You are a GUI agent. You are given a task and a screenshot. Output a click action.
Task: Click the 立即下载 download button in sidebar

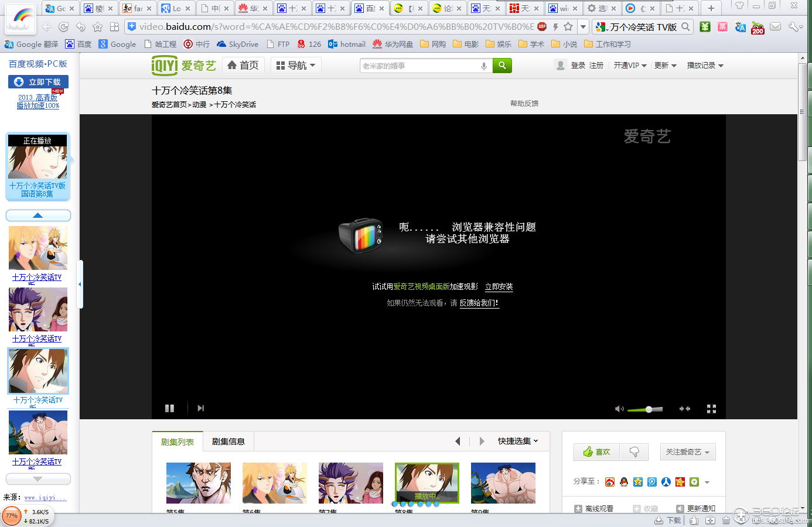38,82
